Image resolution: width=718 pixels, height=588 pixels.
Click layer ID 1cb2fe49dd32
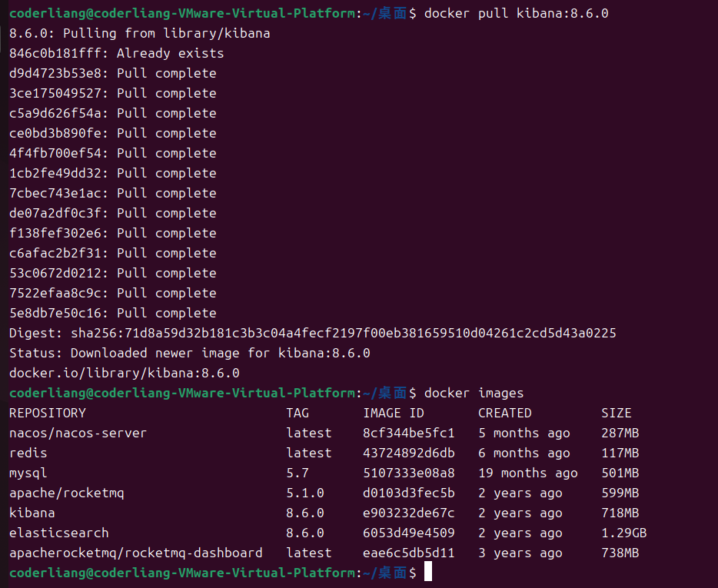tap(55, 173)
